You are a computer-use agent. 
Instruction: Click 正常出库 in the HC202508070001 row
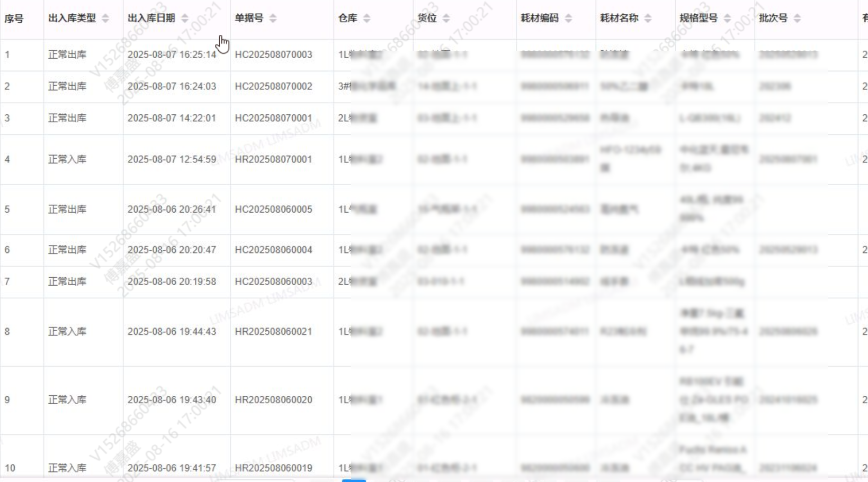67,118
